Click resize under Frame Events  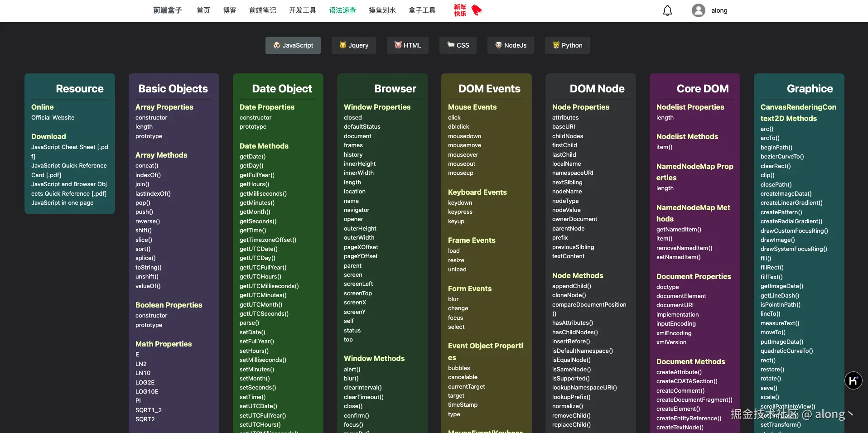coord(456,260)
